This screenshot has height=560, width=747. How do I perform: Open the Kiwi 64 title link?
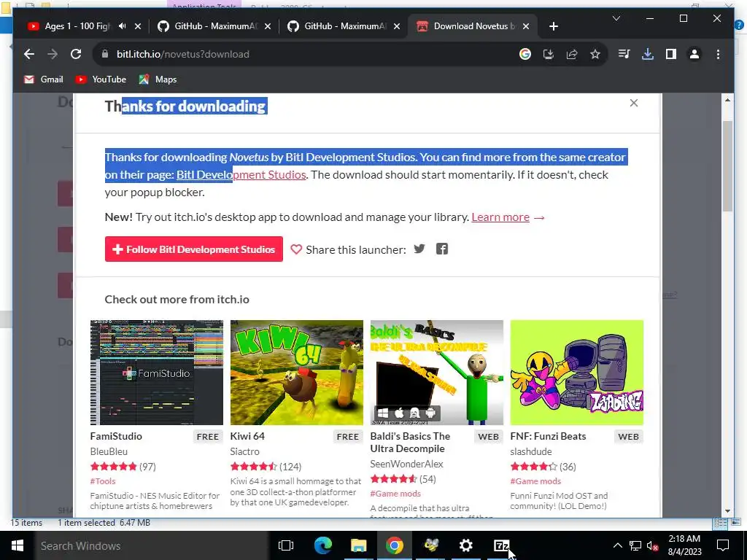click(x=247, y=436)
